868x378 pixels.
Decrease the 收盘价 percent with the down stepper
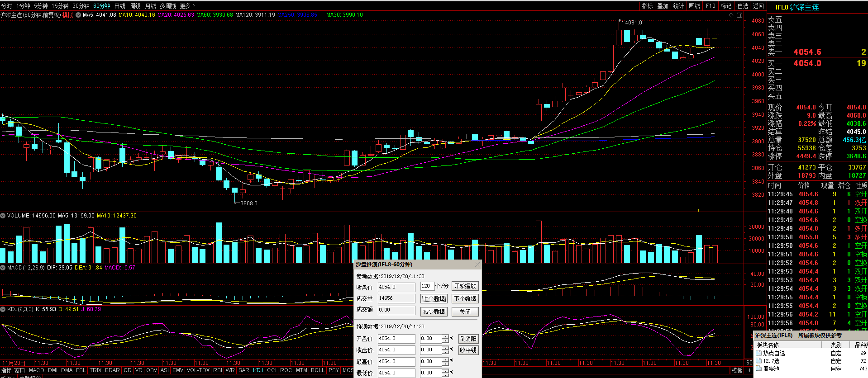(445, 352)
